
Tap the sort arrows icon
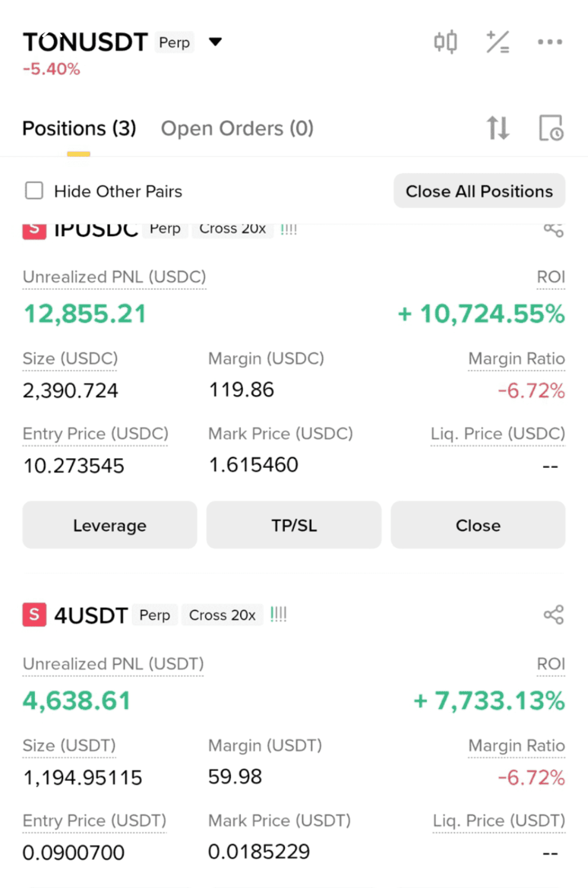pyautogui.click(x=498, y=128)
